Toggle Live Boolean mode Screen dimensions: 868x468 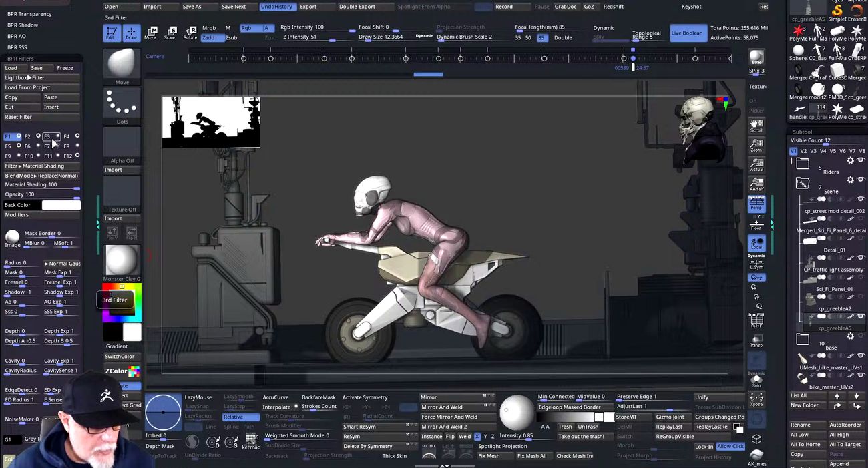(688, 33)
